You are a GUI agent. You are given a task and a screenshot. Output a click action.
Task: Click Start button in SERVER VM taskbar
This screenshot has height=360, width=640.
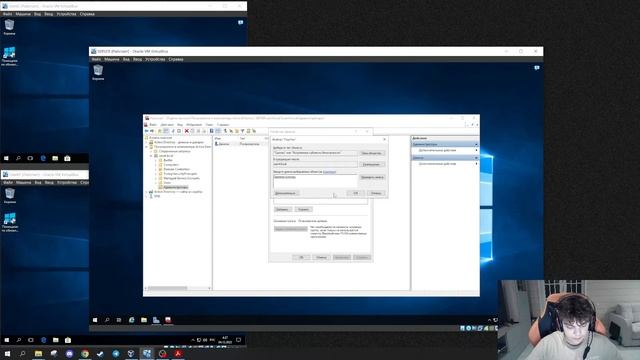click(95, 320)
